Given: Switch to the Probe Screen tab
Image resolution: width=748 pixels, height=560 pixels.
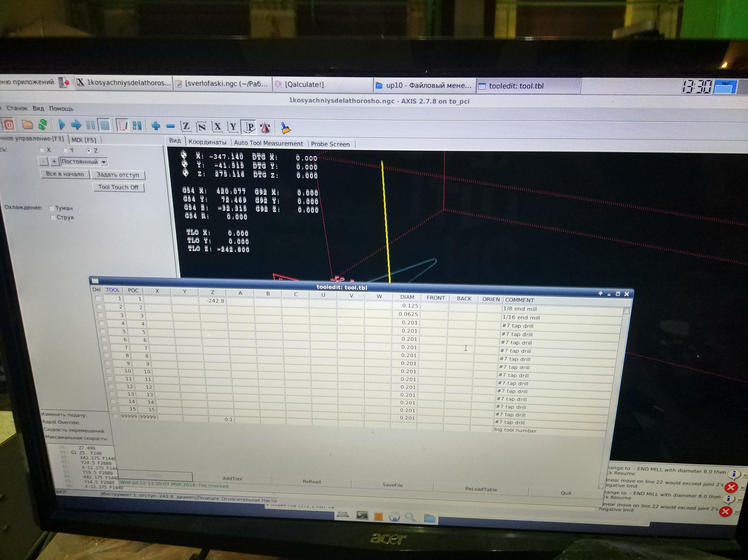Looking at the screenshot, I should coord(330,144).
